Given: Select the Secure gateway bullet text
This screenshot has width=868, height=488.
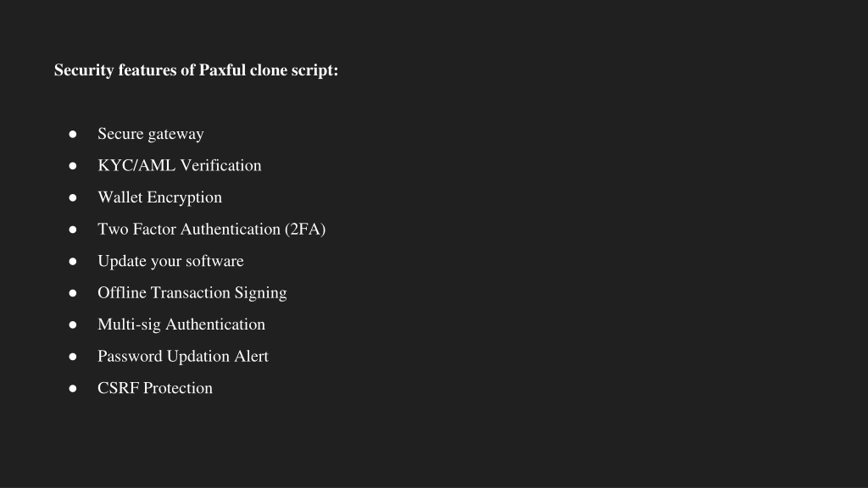Looking at the screenshot, I should (x=151, y=134).
